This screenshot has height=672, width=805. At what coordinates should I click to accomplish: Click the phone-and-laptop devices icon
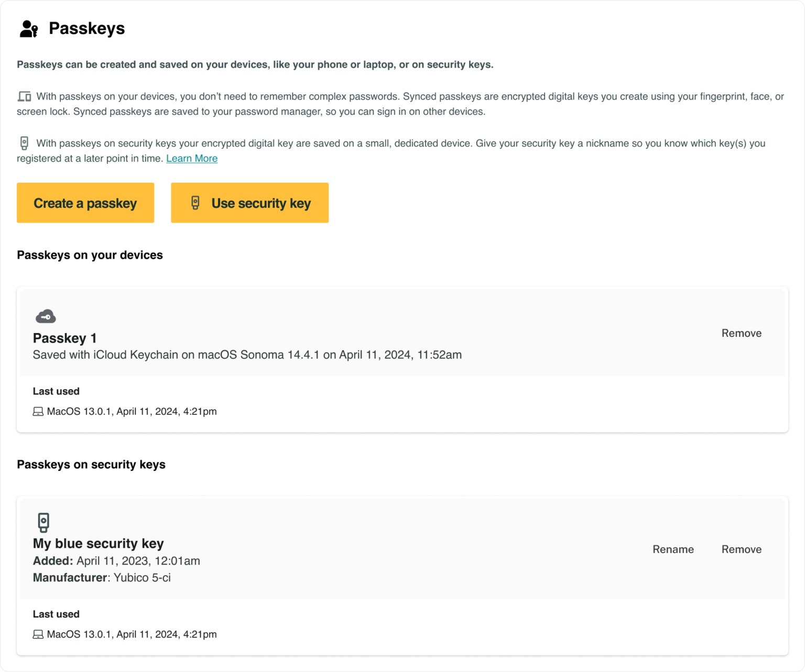[24, 96]
